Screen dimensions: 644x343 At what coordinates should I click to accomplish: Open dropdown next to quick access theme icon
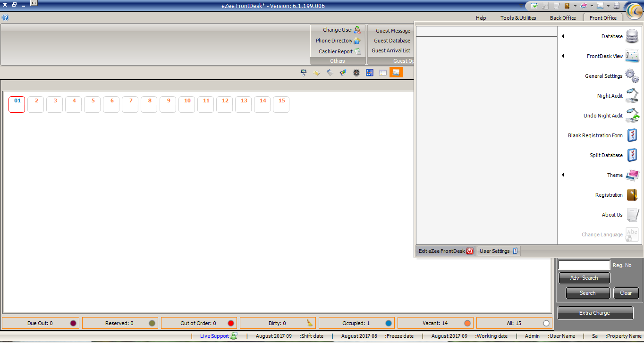click(592, 6)
